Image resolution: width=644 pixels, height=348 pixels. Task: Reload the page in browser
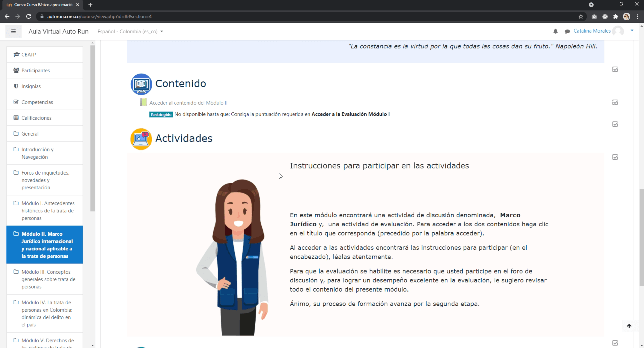tap(29, 16)
